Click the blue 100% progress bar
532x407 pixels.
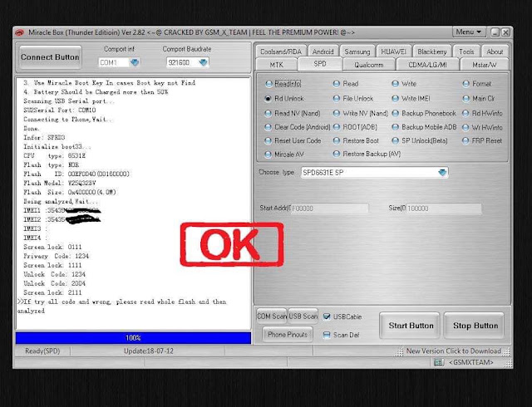(x=133, y=338)
